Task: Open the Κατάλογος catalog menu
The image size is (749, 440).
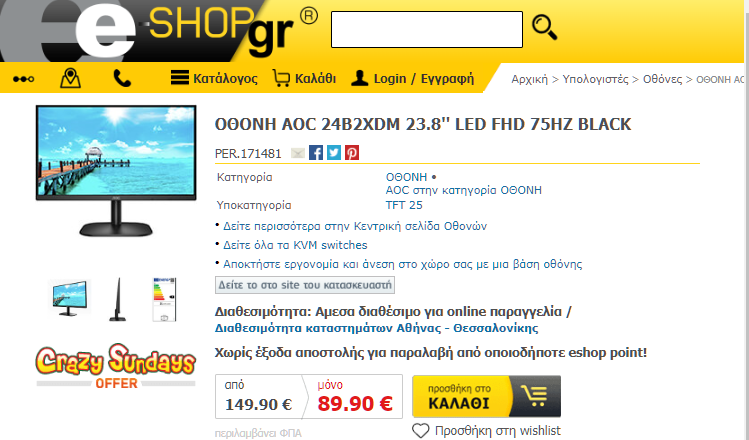Action: 214,78
